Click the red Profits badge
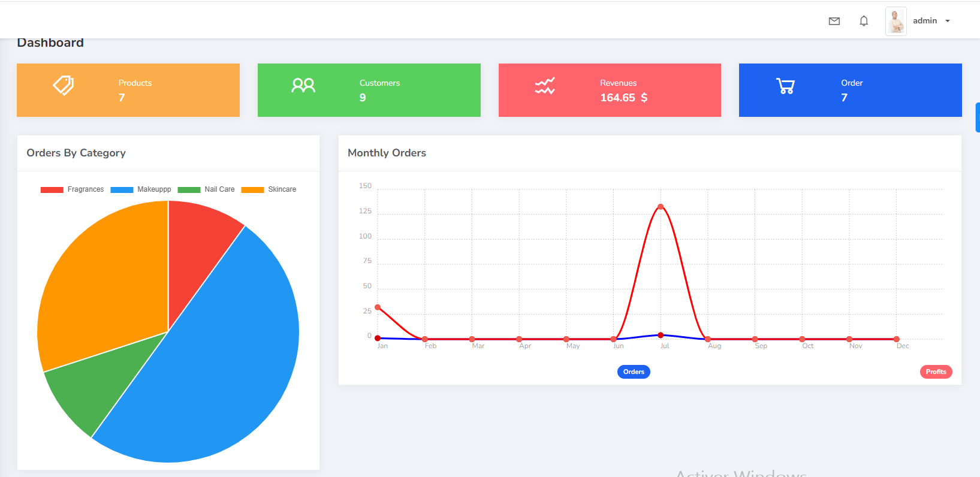Viewport: 980px width, 477px height. point(936,372)
